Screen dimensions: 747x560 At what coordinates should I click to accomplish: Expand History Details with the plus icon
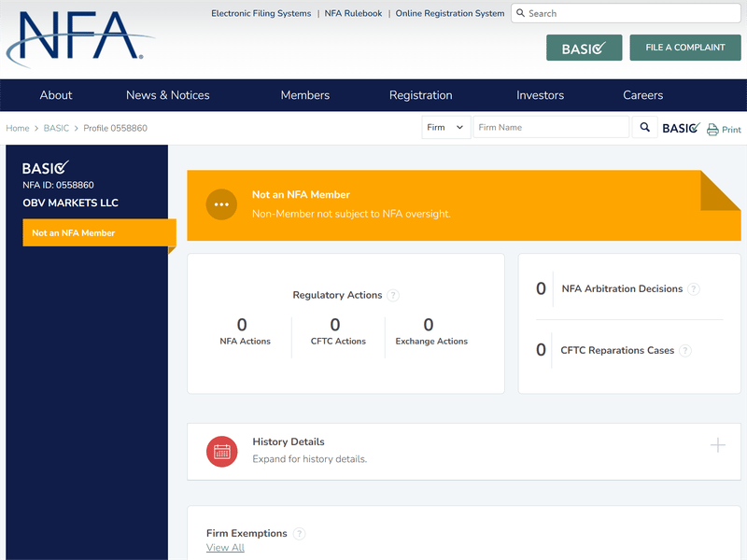tap(717, 445)
